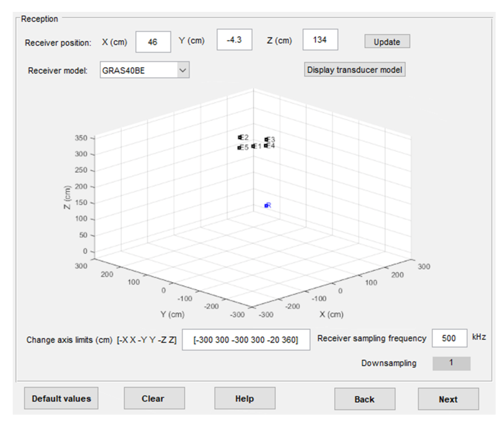Click the blue receiver R marker
The image size is (504, 424).
click(266, 206)
